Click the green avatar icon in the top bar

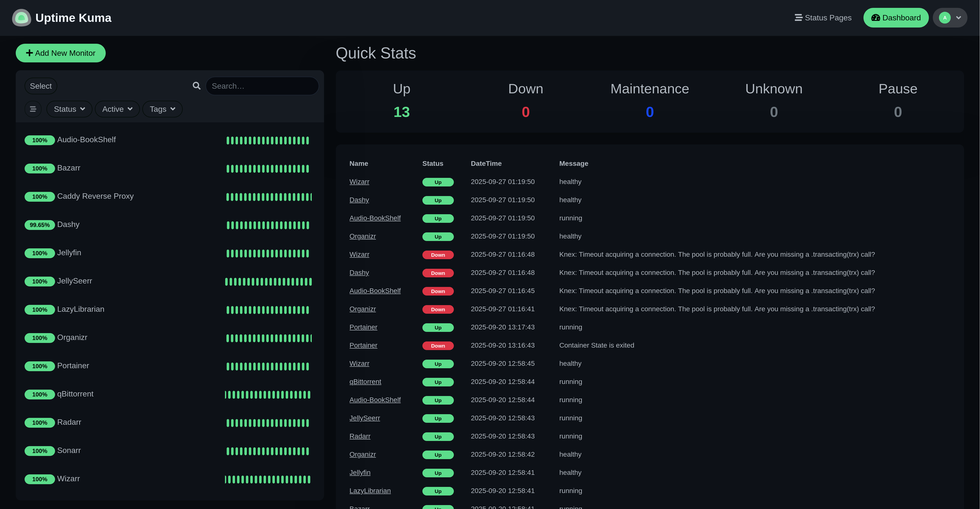pyautogui.click(x=944, y=17)
